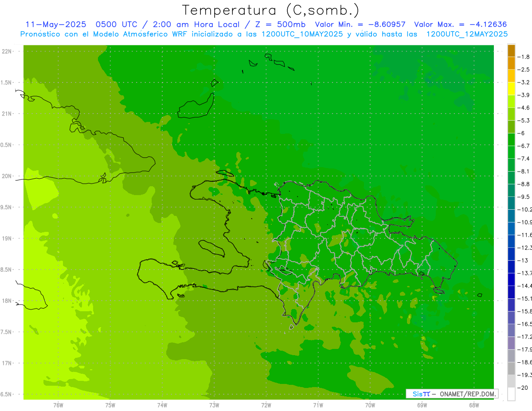
Task: Click the '-5.3' colorbar value
Action: 524,120
